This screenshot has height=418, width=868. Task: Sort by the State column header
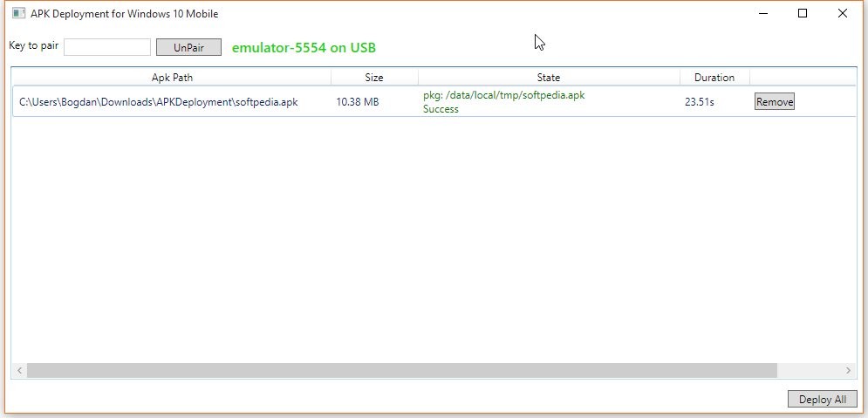coord(549,78)
